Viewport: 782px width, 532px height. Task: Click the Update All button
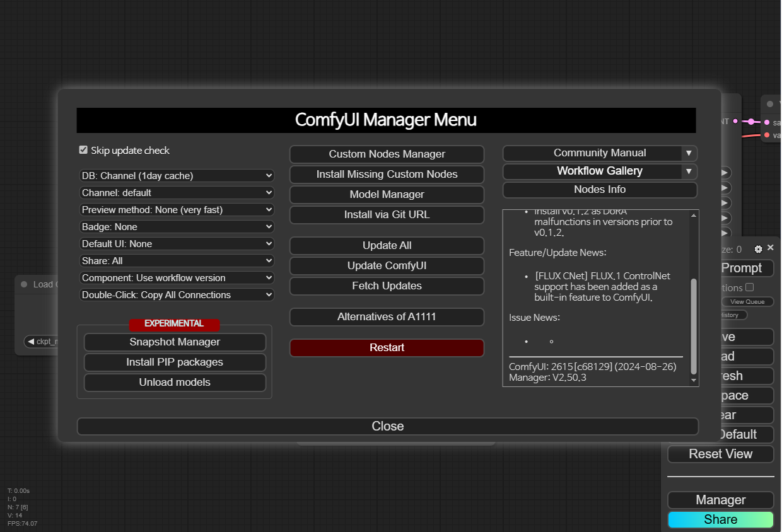point(387,246)
